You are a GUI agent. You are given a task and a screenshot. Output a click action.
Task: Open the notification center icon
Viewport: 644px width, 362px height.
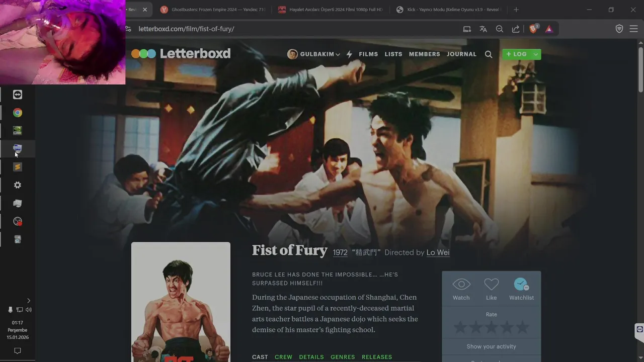[18, 350]
